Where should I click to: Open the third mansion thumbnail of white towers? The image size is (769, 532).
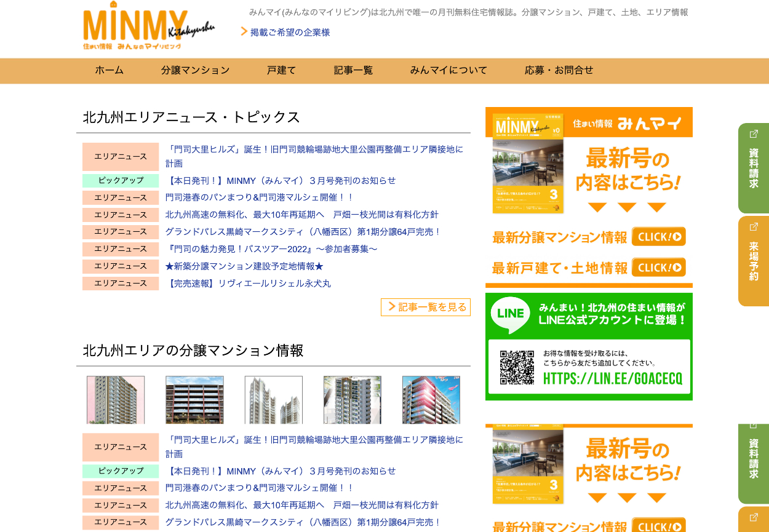[x=274, y=400]
